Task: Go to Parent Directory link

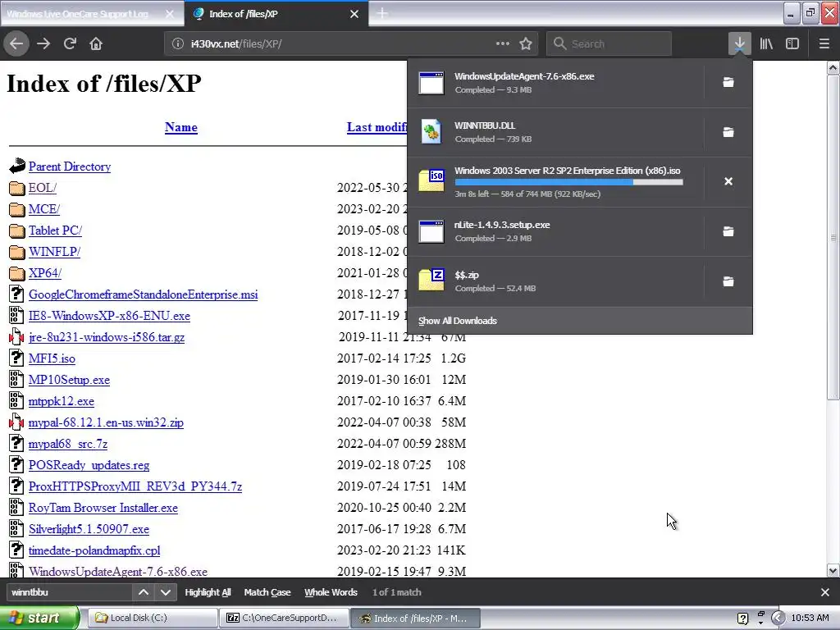Action: pyautogui.click(x=70, y=167)
